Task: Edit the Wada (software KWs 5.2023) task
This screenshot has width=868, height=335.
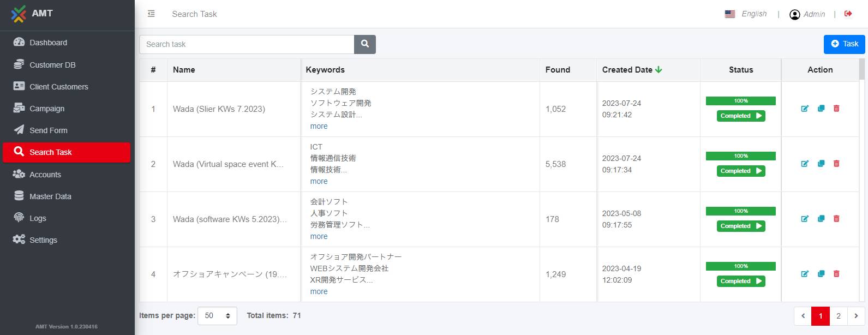Action: (x=805, y=219)
